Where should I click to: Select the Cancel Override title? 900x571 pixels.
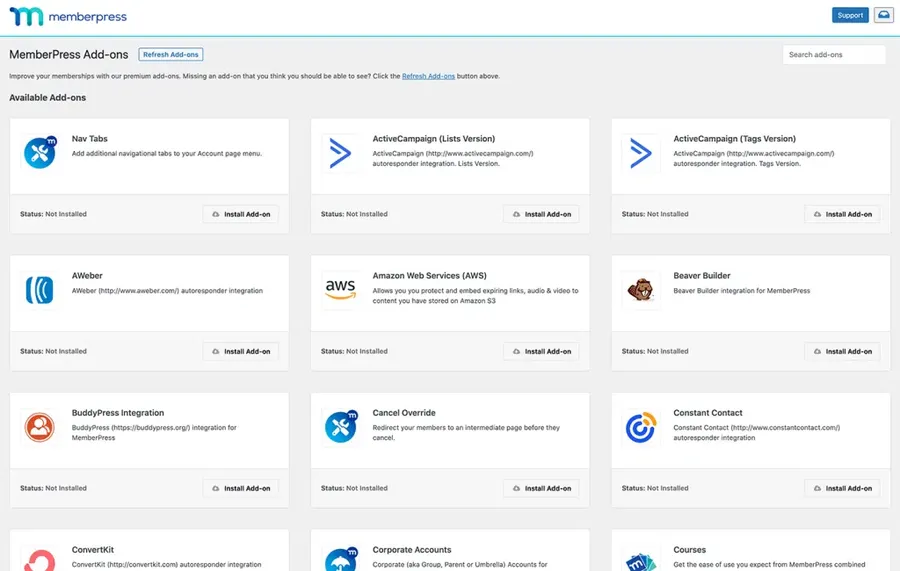coord(404,413)
